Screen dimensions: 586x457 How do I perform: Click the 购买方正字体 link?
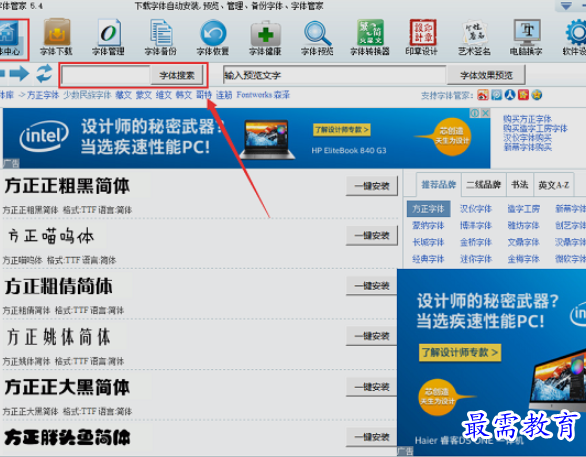(x=527, y=119)
